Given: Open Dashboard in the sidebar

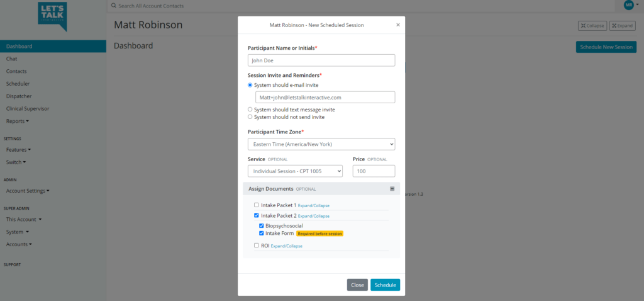Looking at the screenshot, I should [x=53, y=47].
